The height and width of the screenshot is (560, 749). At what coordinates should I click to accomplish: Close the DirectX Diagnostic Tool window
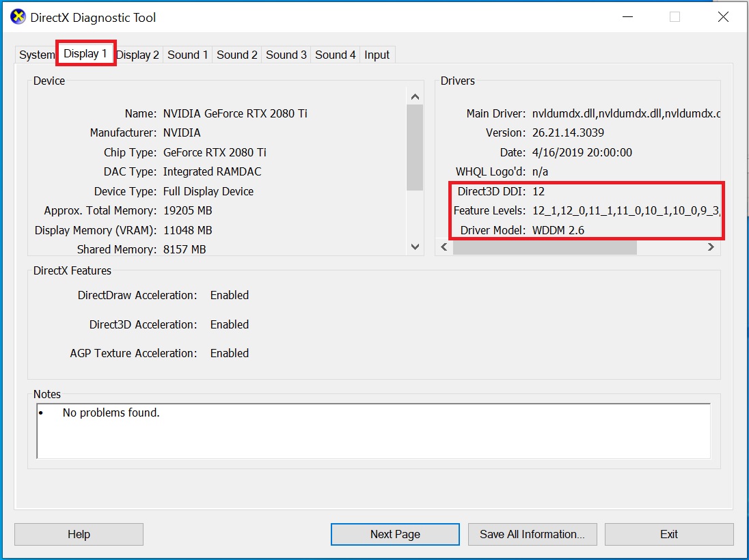[x=723, y=17]
